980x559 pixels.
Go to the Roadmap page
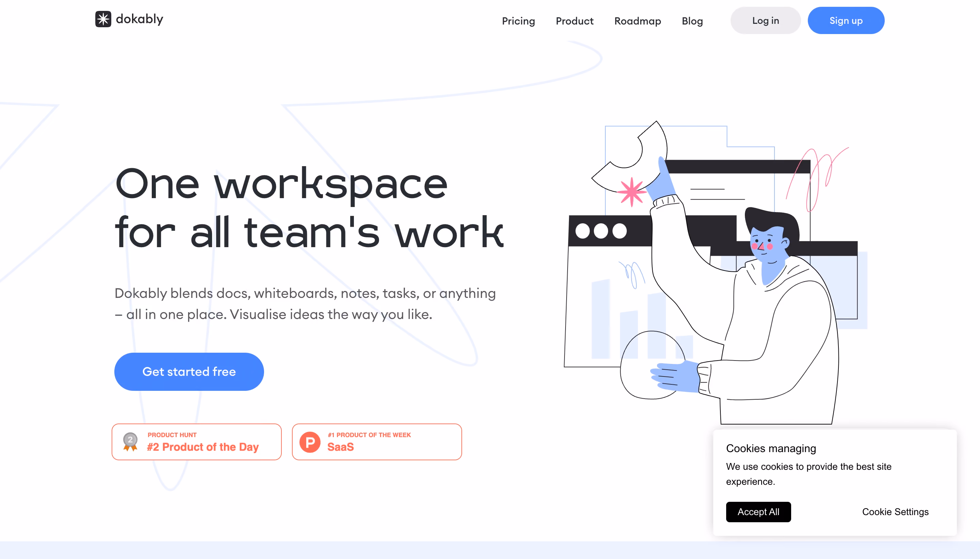coord(637,21)
